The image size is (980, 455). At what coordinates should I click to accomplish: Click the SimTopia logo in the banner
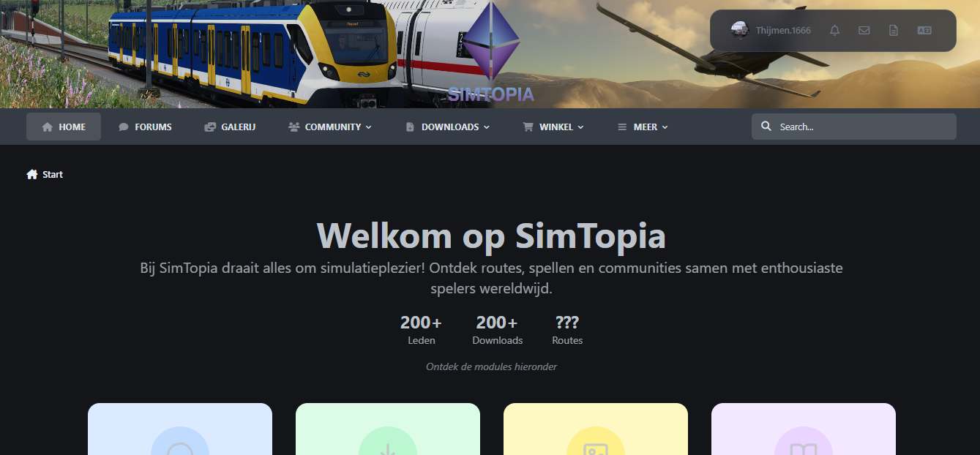pyautogui.click(x=491, y=53)
